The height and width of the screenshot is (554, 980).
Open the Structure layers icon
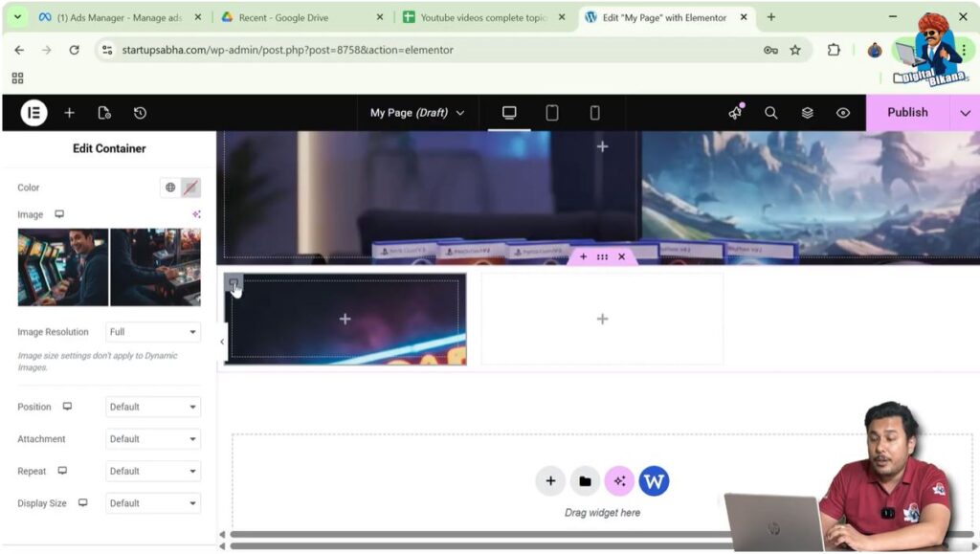pos(807,113)
